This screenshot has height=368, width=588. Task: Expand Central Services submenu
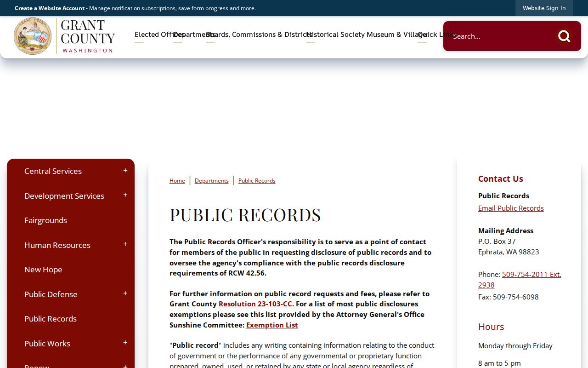(125, 171)
